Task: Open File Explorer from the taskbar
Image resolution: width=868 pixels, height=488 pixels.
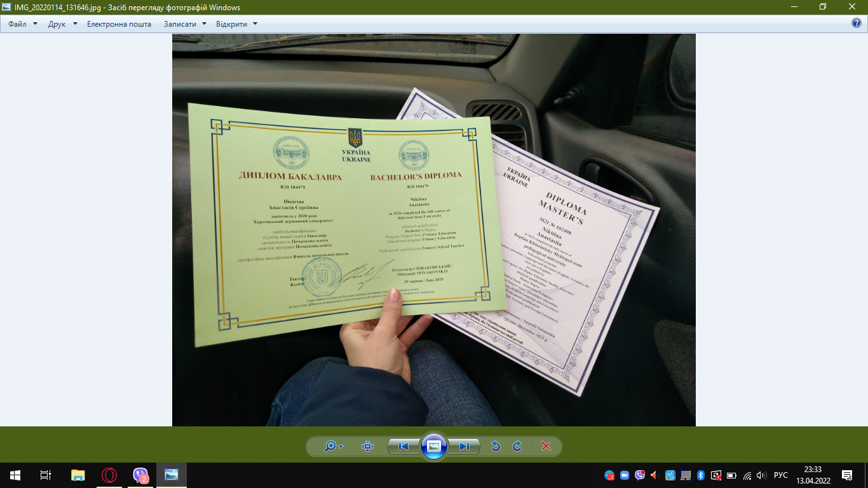Action: tap(78, 475)
